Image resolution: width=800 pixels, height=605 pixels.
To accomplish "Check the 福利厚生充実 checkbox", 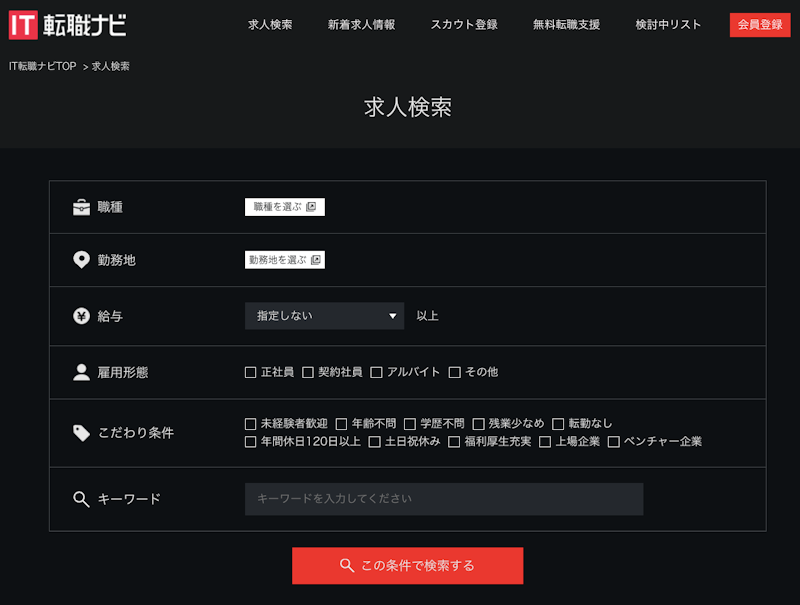I will 454,442.
